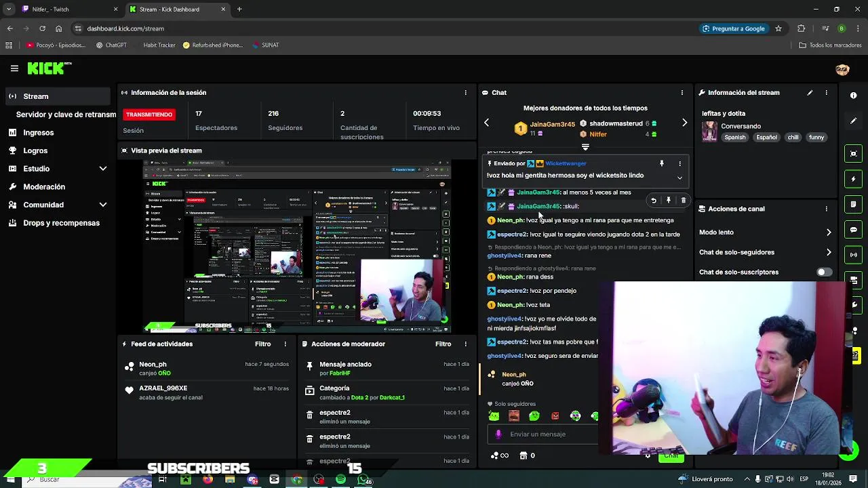The height and width of the screenshot is (488, 868).
Task: Click the stream preview thumbnail
Action: coord(296,246)
